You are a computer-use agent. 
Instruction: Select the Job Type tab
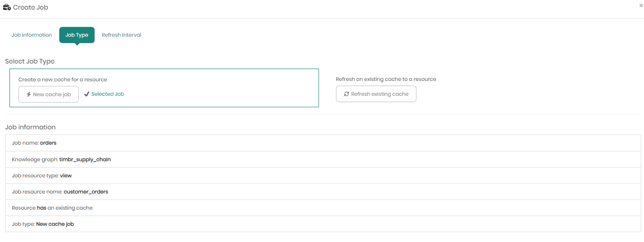tap(77, 35)
